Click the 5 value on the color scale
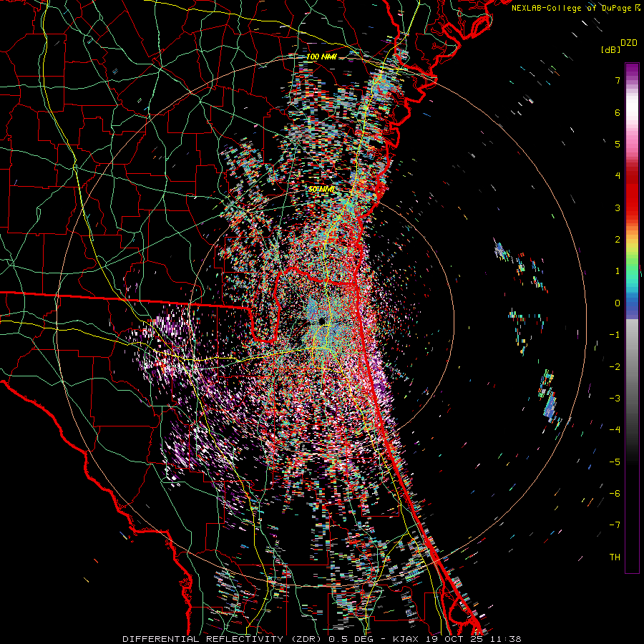Viewport: 644px width, 644px height. [x=618, y=144]
